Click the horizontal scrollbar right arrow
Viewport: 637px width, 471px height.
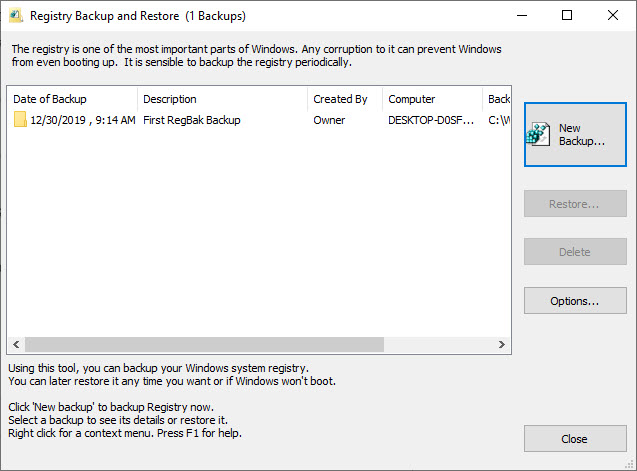tap(503, 344)
